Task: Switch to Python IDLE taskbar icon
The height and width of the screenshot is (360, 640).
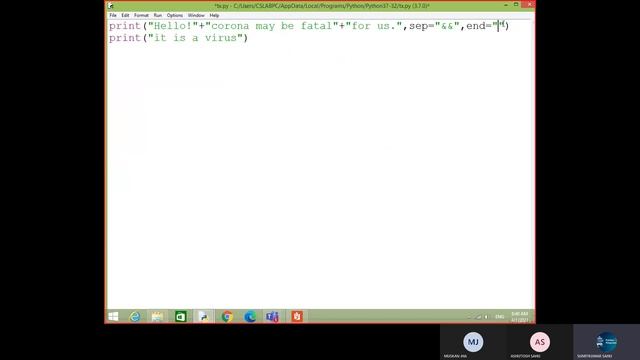Action: [203, 316]
